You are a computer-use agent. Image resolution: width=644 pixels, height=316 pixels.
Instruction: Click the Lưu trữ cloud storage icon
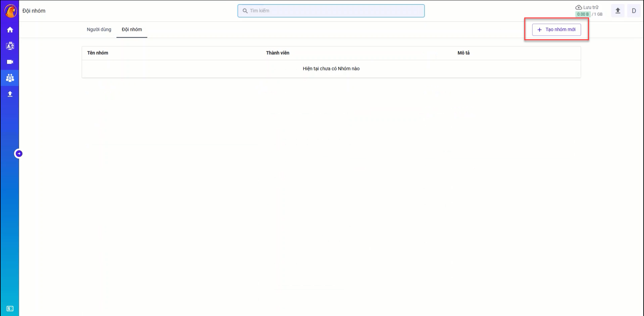click(579, 7)
